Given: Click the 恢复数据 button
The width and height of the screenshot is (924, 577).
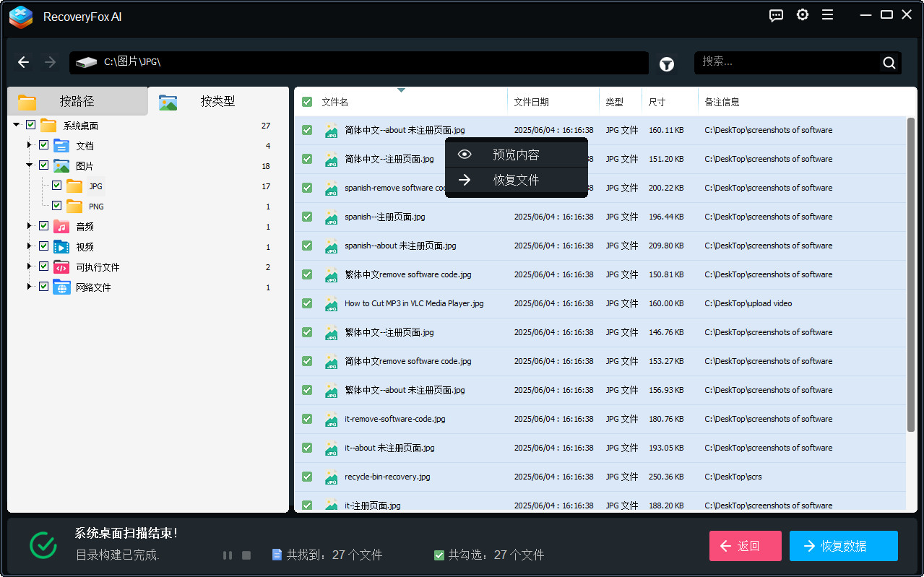Looking at the screenshot, I should (x=843, y=546).
